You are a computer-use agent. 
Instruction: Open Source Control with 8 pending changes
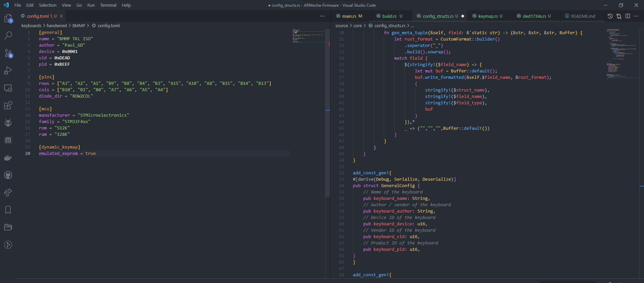click(x=8, y=53)
